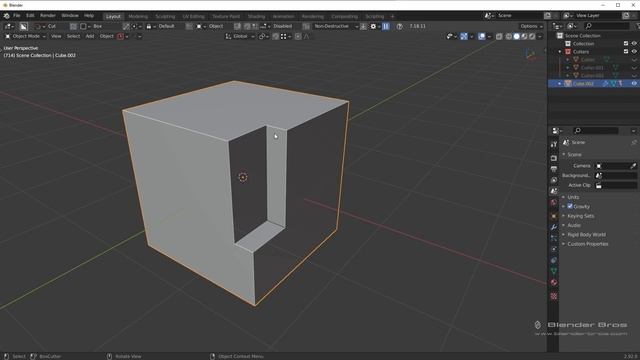
Task: Open the Blender logo menu
Action: pyautogui.click(x=7, y=16)
